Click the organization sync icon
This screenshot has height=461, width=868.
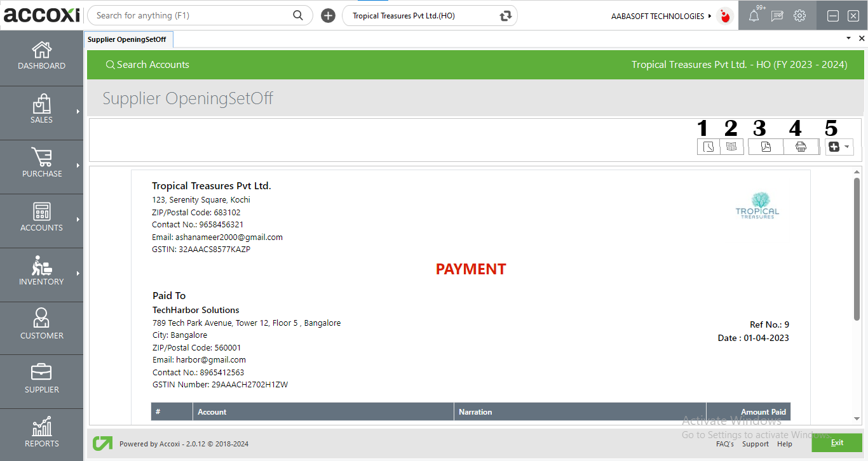tap(506, 17)
